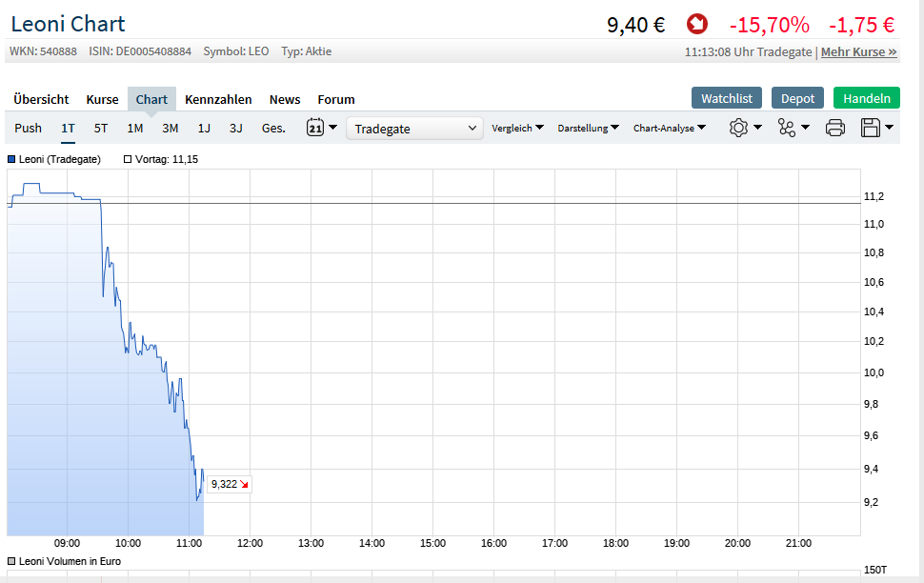Select the 3J timeframe

235,128
